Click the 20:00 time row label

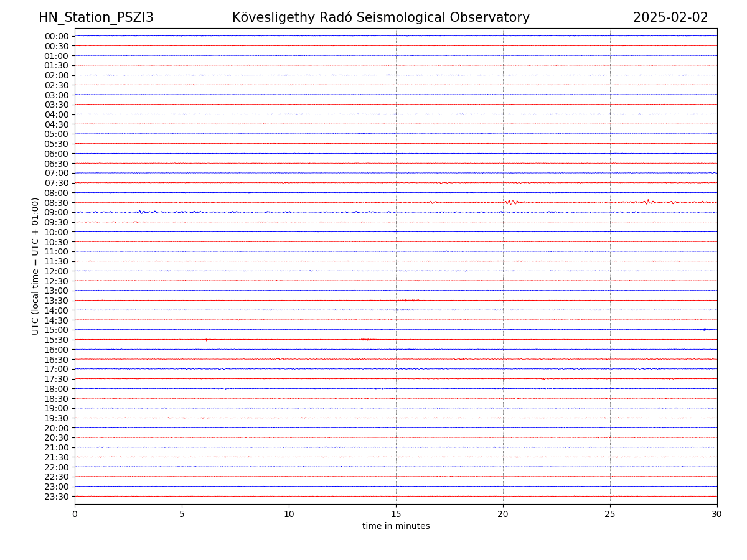pyautogui.click(x=56, y=428)
